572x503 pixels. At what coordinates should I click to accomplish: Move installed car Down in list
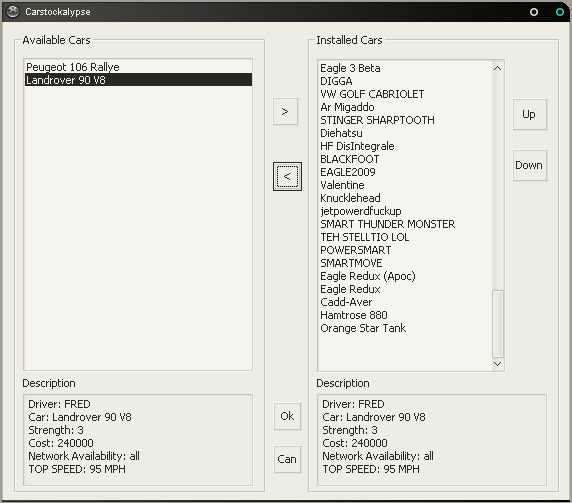tap(529, 165)
